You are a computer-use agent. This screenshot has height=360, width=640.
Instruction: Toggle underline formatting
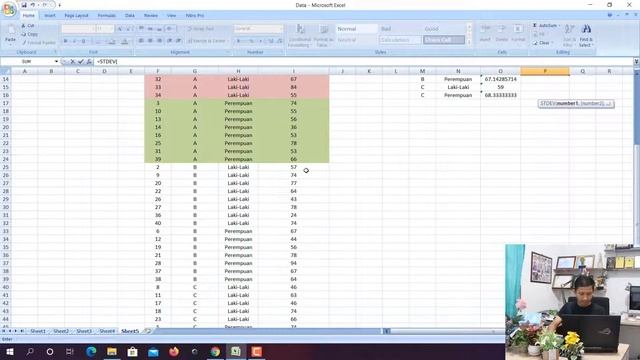[84, 41]
